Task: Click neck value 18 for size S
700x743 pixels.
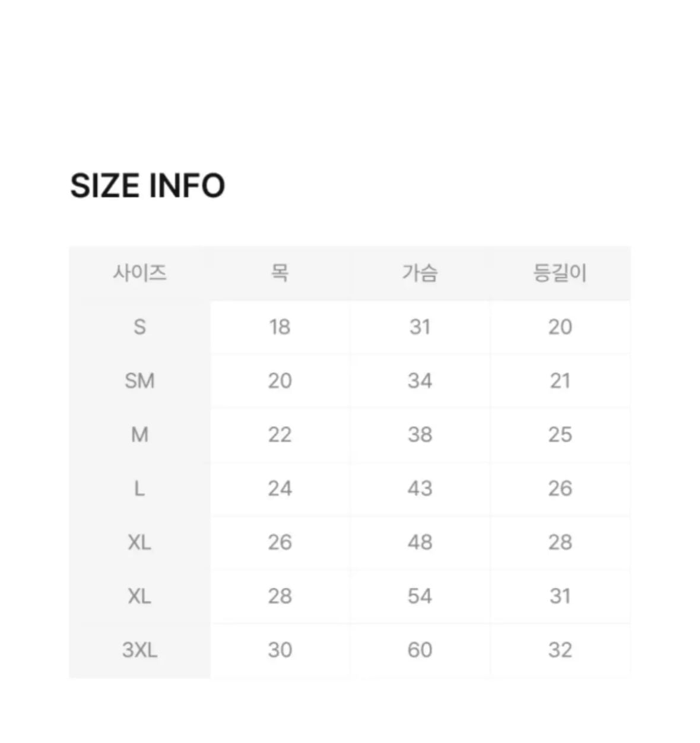Action: (280, 327)
